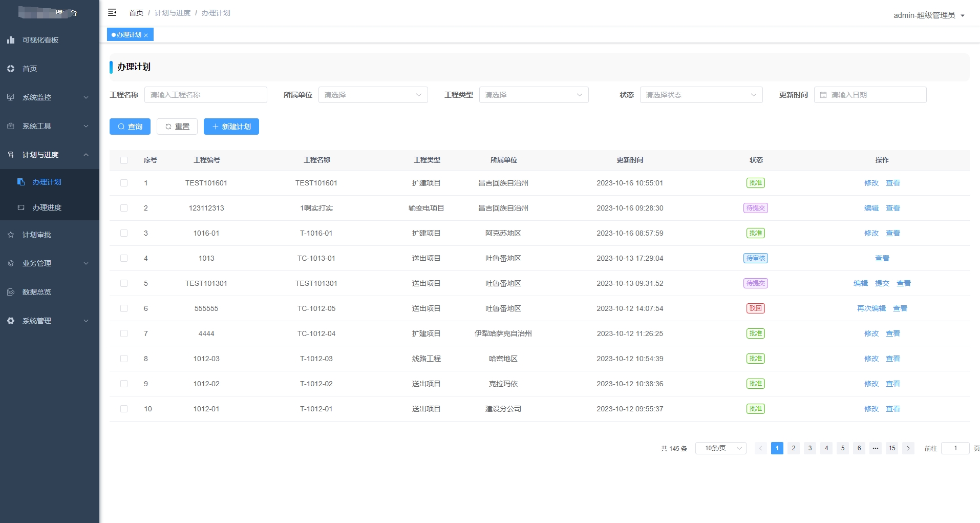Collapse the sidebar with the hamburger icon
The image size is (980, 523).
click(112, 12)
